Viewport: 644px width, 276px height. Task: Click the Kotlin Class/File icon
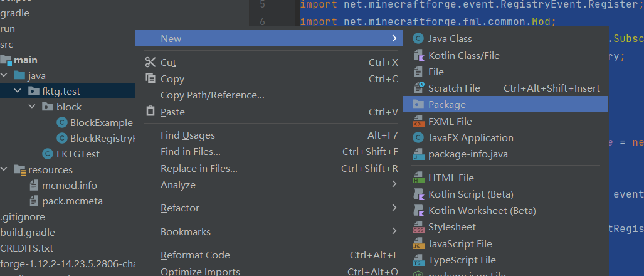418,55
